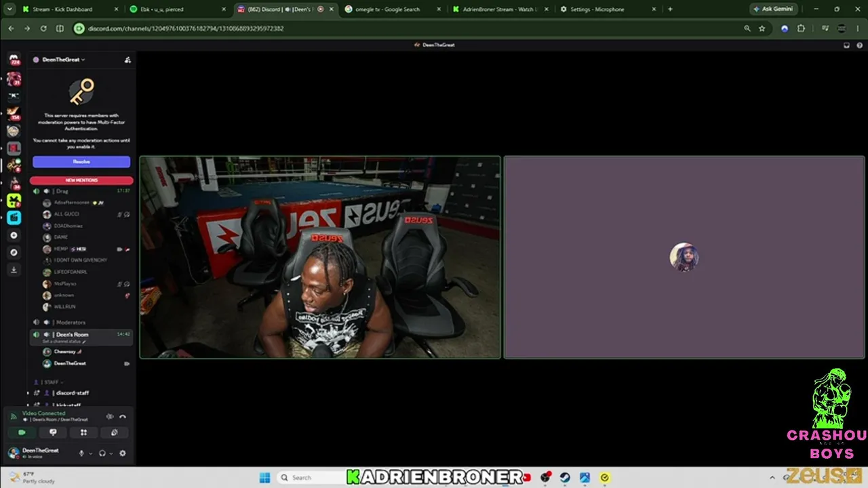
Task: Reload the browser page
Action: [43, 28]
